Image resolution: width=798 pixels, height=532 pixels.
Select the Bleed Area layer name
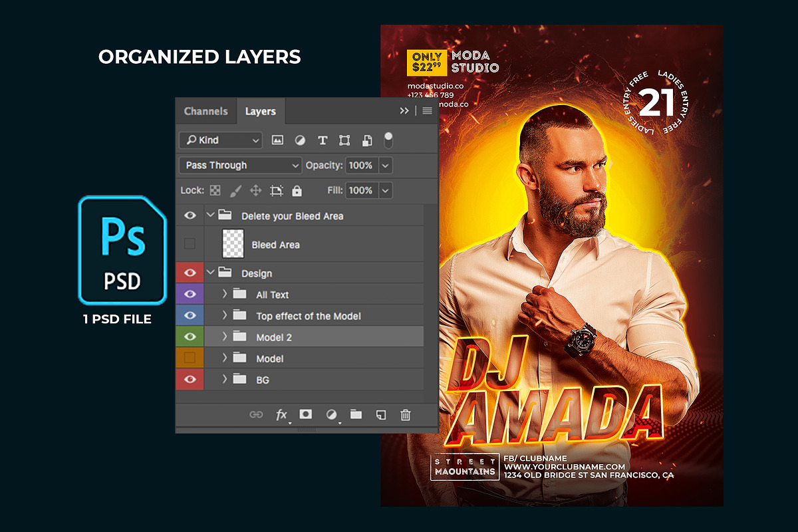275,245
